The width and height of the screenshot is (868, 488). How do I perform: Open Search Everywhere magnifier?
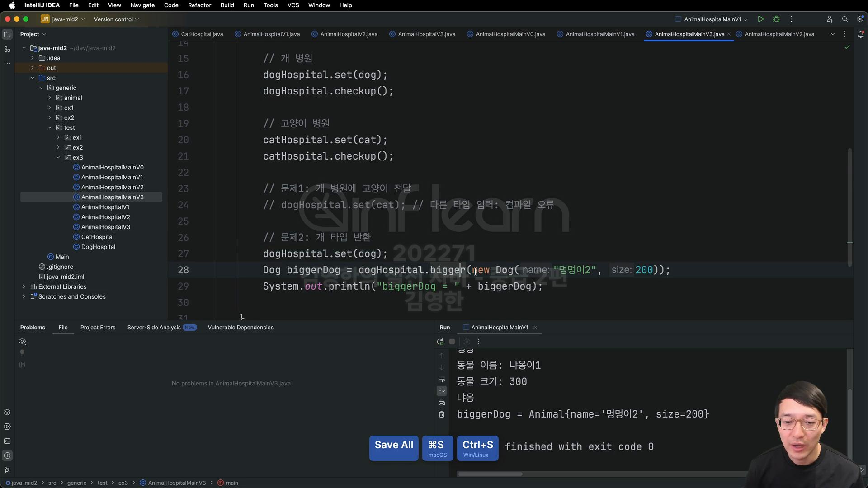coord(845,19)
